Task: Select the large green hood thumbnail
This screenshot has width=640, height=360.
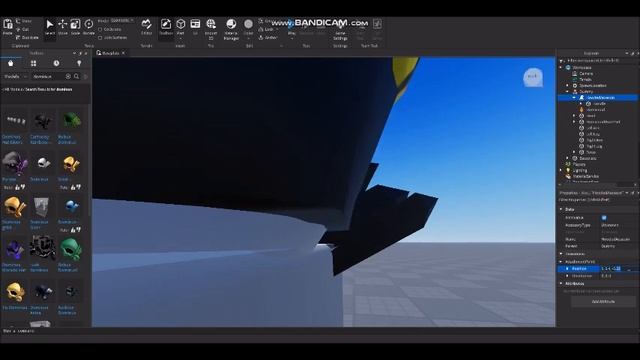Action: click(x=71, y=249)
